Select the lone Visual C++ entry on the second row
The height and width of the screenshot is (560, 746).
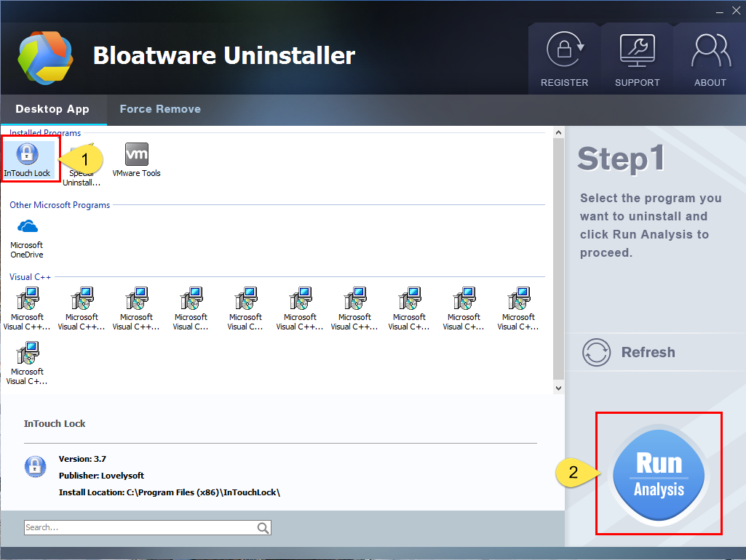pos(27,363)
